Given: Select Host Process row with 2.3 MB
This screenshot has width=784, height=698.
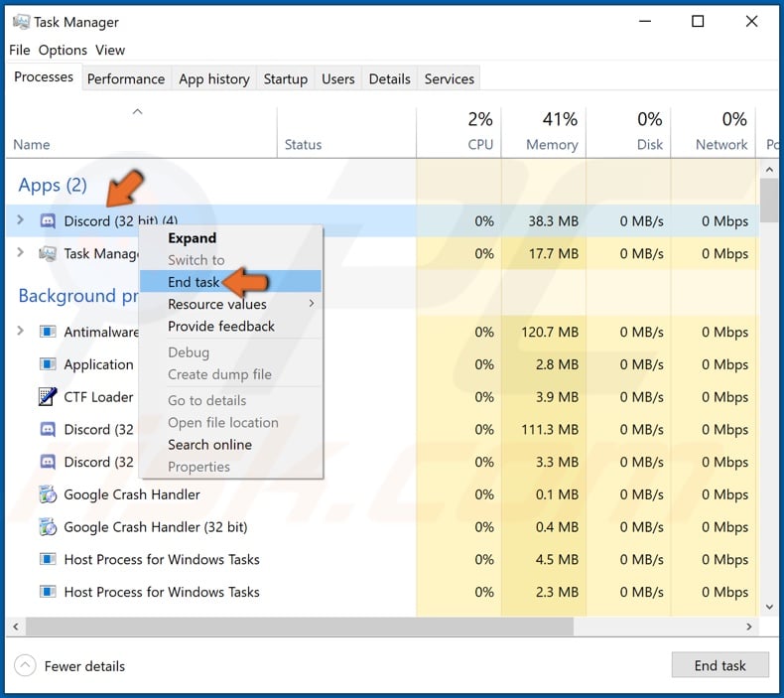Looking at the screenshot, I should click(x=382, y=592).
